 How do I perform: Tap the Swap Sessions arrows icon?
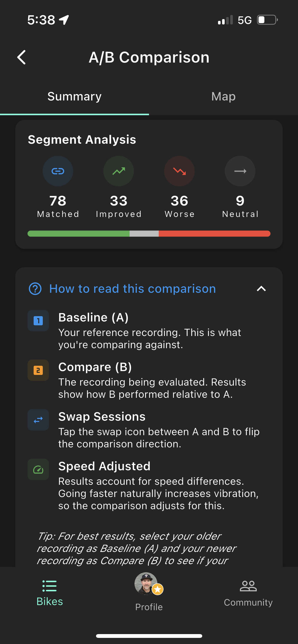click(38, 420)
